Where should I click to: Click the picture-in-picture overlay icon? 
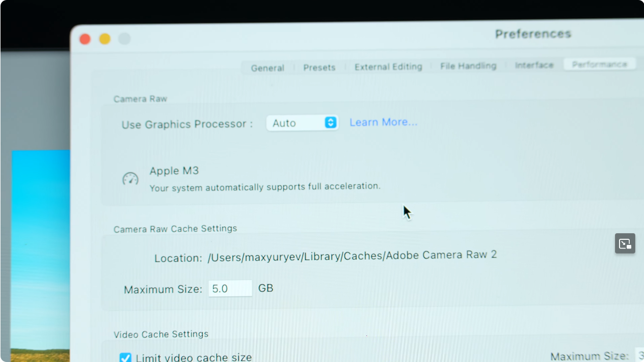(x=625, y=243)
